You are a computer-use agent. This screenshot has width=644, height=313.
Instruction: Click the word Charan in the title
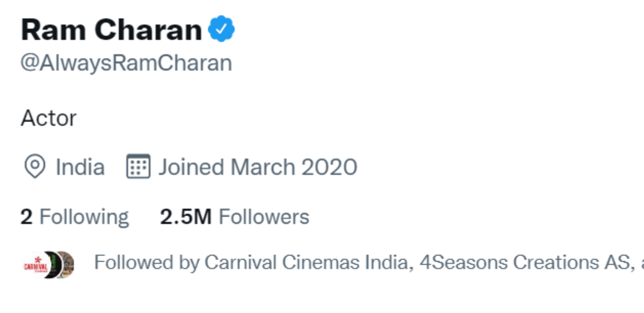(x=148, y=30)
